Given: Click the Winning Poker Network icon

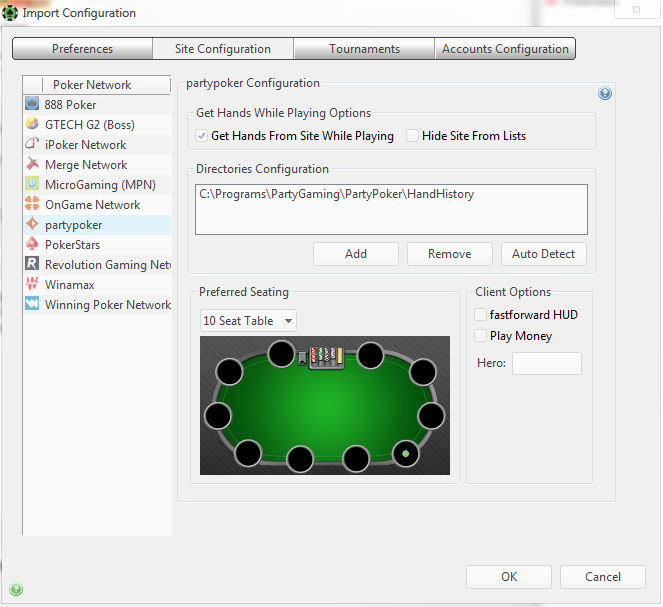Looking at the screenshot, I should [32, 304].
